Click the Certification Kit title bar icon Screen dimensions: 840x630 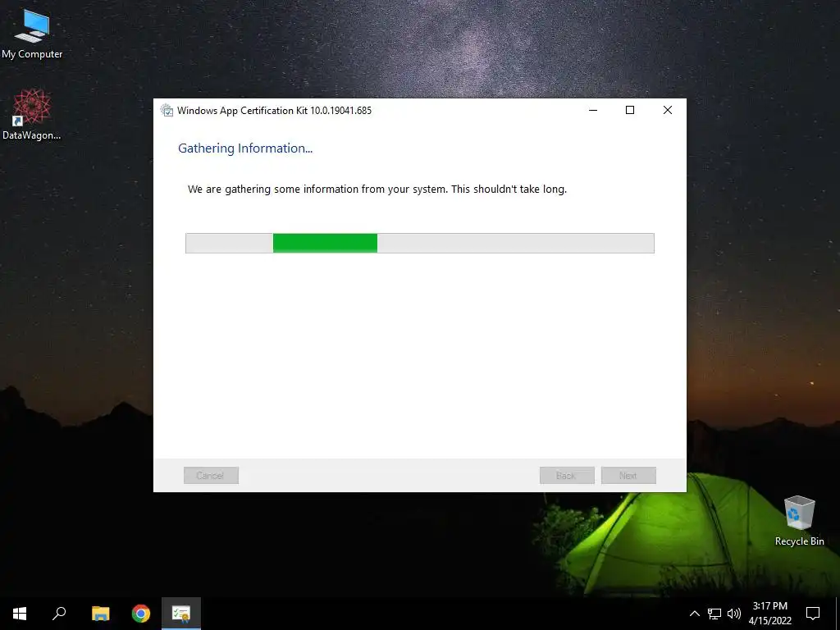(x=167, y=111)
